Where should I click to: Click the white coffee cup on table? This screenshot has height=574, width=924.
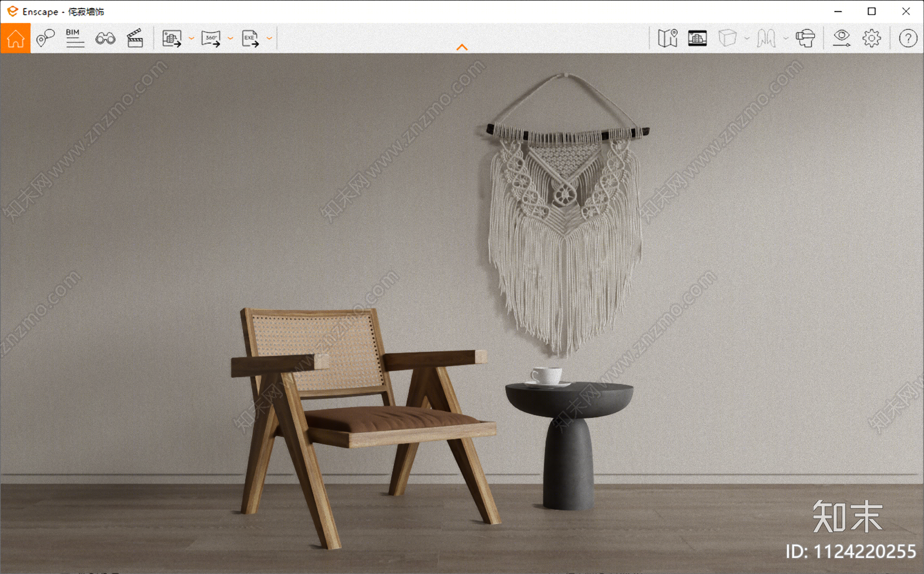[546, 376]
